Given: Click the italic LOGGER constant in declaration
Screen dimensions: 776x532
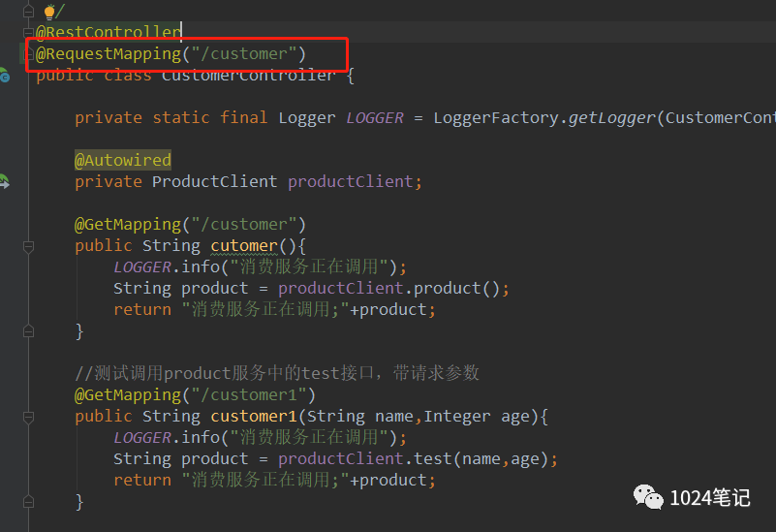Looking at the screenshot, I should point(375,118).
